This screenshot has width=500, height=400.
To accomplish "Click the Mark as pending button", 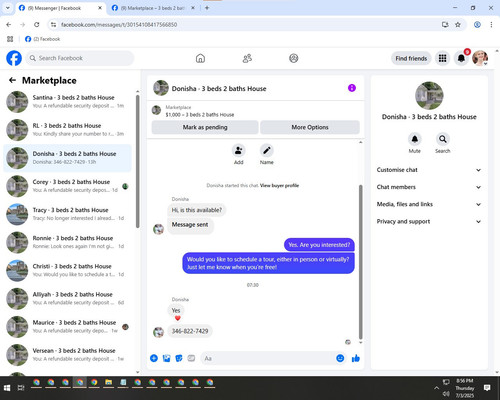I will tap(205, 127).
